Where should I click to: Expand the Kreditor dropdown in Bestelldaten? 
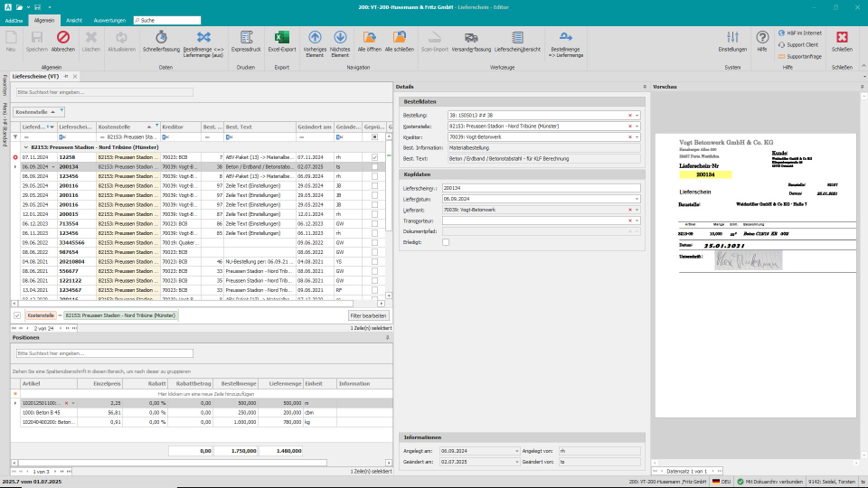(x=637, y=136)
